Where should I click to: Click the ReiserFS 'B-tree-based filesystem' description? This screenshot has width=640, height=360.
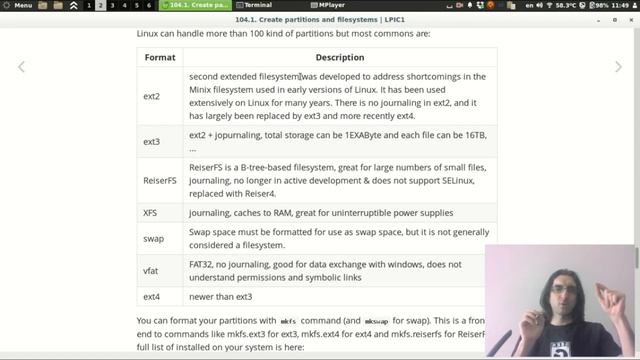click(338, 180)
